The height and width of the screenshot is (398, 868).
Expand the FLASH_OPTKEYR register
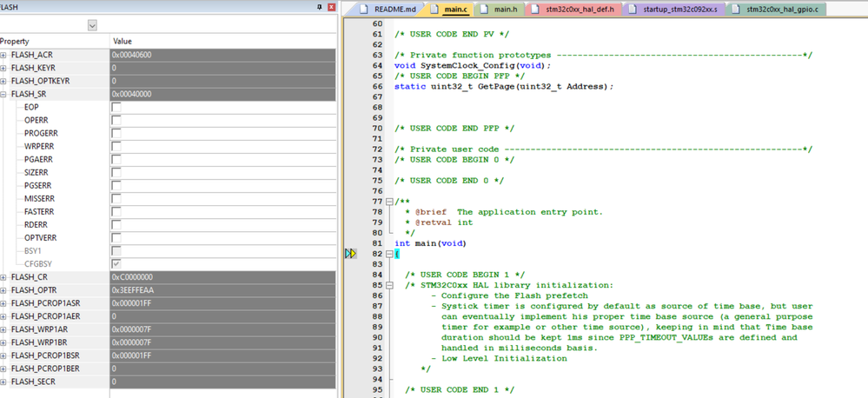tap(3, 81)
